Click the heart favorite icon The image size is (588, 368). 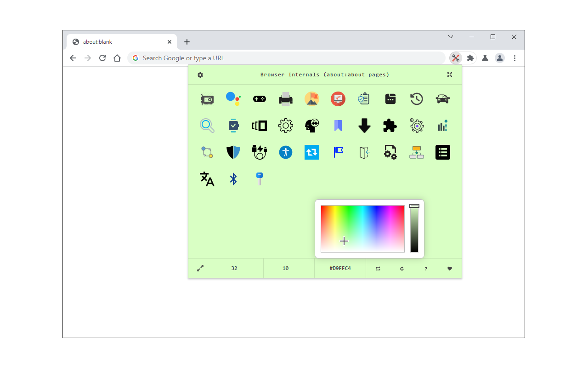click(x=449, y=268)
